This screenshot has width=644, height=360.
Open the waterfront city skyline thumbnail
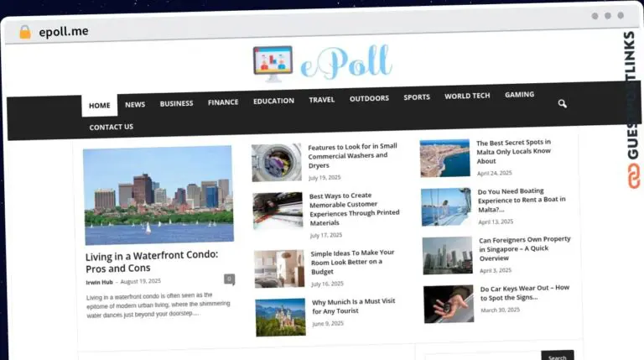tap(158, 195)
